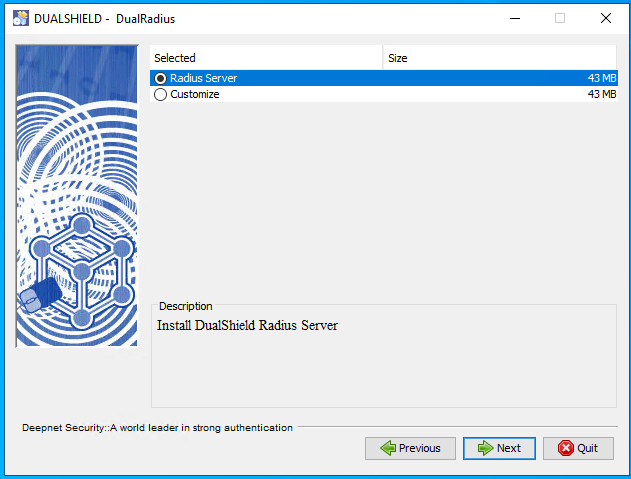Select the Radius Server radio button
The image size is (631, 479).
pyautogui.click(x=160, y=78)
